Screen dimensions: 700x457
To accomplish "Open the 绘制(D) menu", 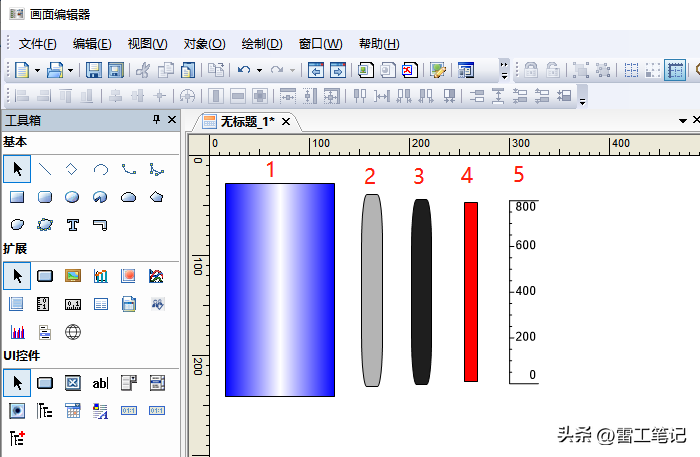I will pos(262,44).
